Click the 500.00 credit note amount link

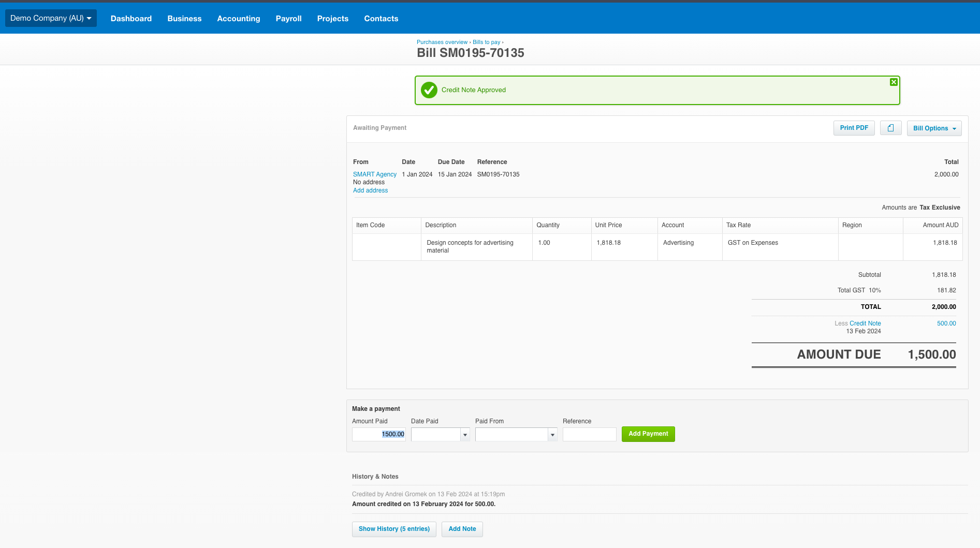pos(946,323)
